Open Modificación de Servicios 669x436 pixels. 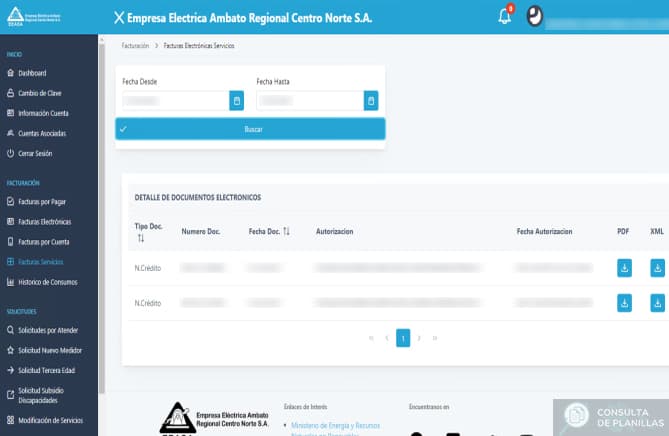[45, 420]
